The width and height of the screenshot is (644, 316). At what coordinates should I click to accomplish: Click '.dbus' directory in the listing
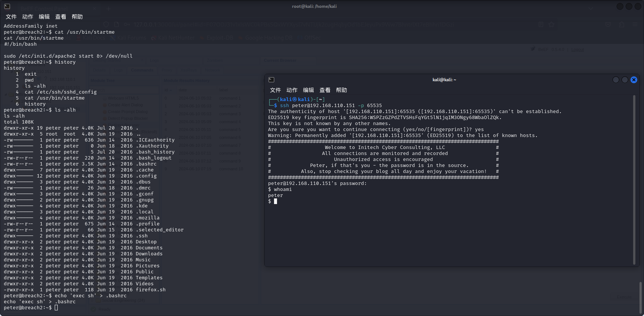coord(143,182)
